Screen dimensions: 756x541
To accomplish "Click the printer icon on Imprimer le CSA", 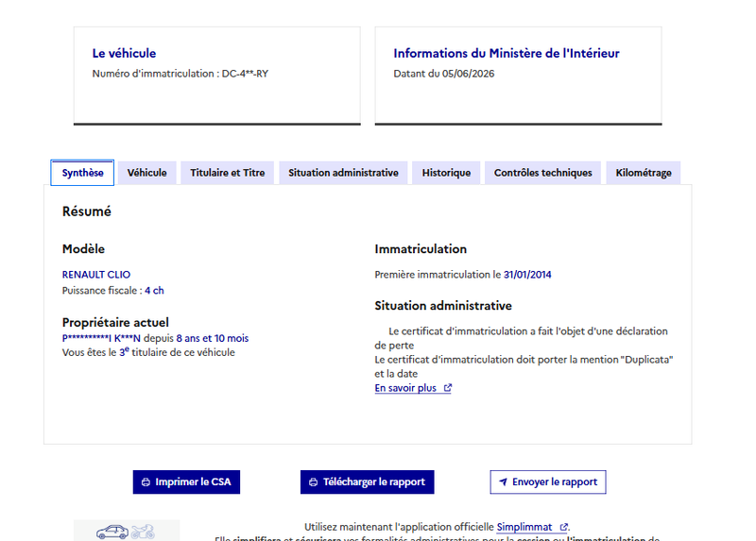I will (146, 482).
